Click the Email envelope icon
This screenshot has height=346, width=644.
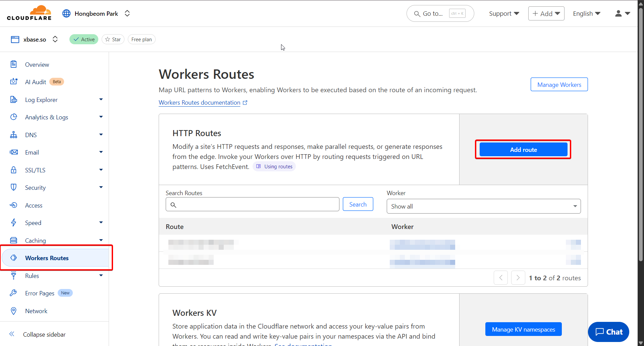point(14,152)
